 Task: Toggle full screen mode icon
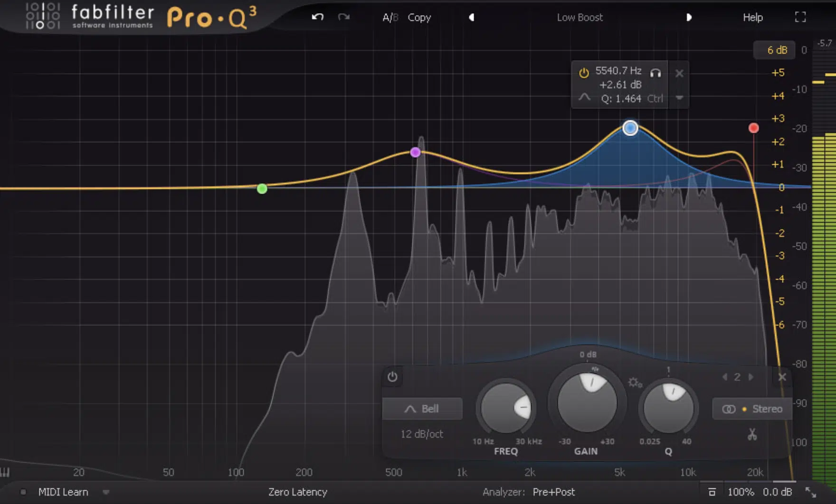point(800,17)
